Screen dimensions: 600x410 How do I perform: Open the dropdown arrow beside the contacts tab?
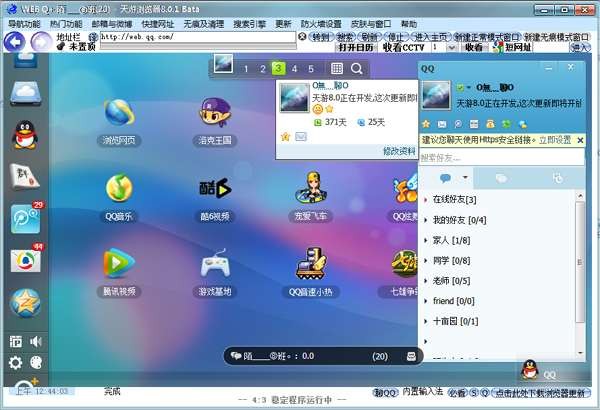(465, 177)
